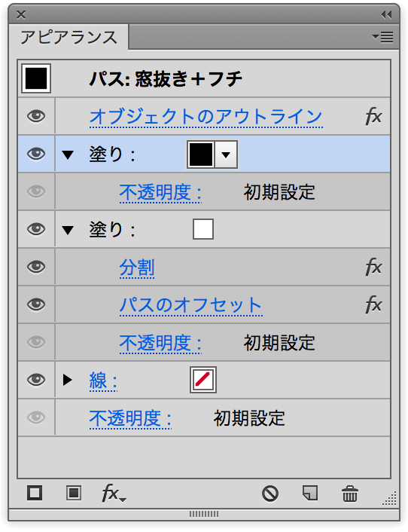The height and width of the screenshot is (532, 408).
Task: Open the Appearance panel flyout menu
Action: [383, 37]
